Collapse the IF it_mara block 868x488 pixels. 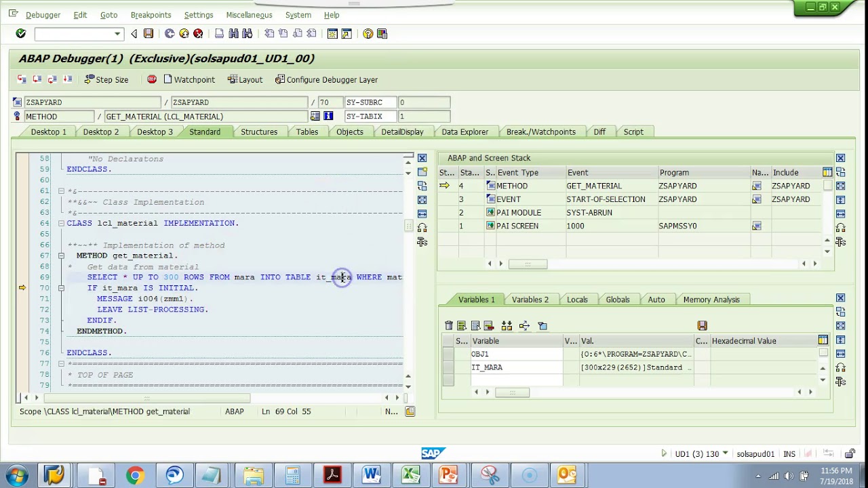pos(61,288)
